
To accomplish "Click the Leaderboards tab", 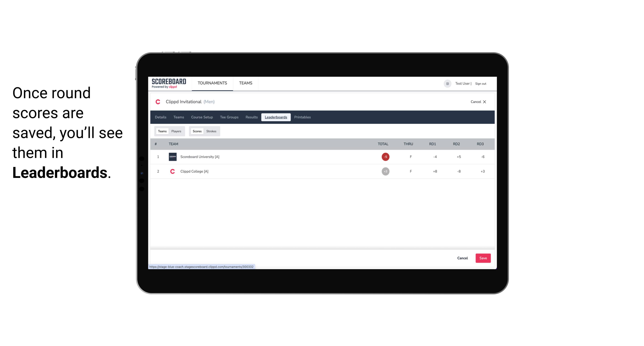I will point(276,117).
